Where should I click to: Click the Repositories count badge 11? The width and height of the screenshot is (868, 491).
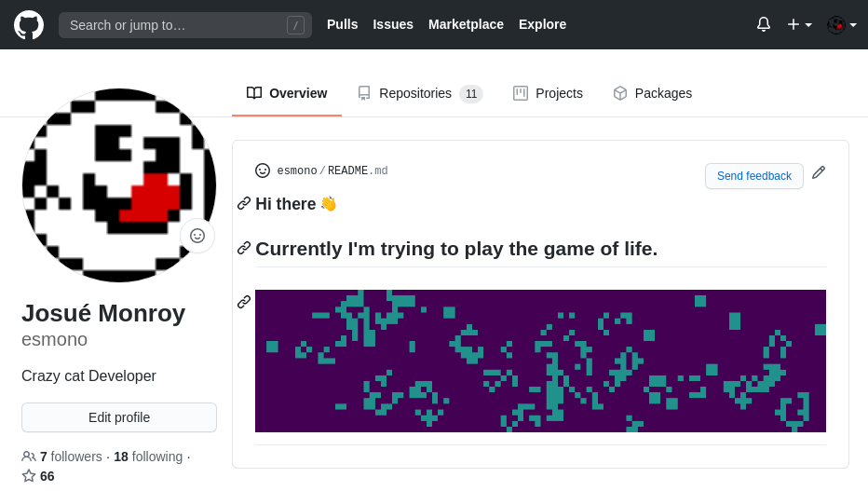point(471,93)
